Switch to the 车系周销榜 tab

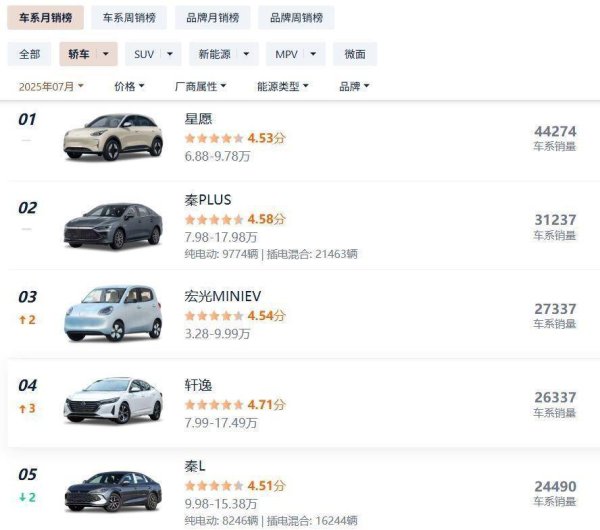pos(129,18)
